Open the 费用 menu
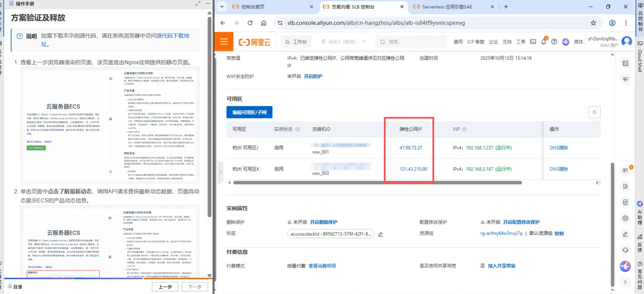The image size is (644, 294). tap(458, 42)
